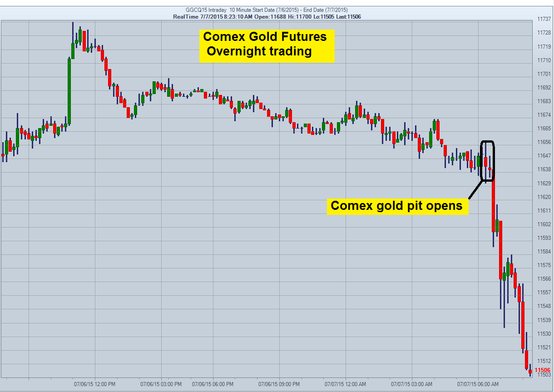Click the Open:11688 value in header

click(x=271, y=16)
